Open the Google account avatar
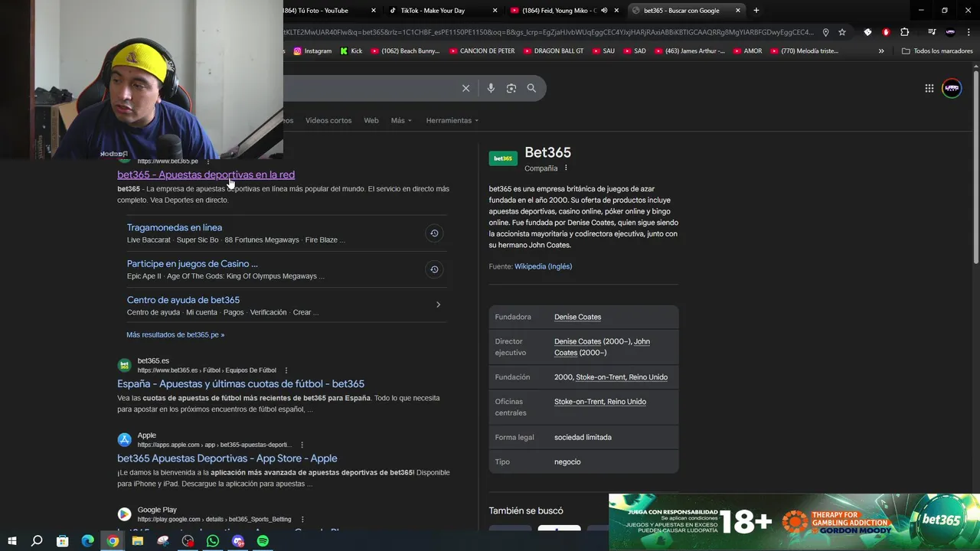This screenshot has width=980, height=551. [952, 88]
